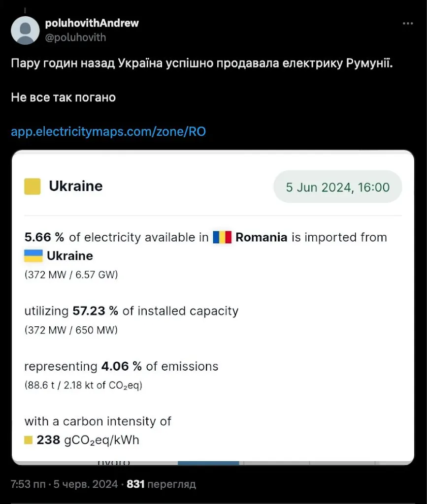This screenshot has height=504, width=427.
Task: Click the 5 Jun 2024, 16:00 date pill
Action: (x=337, y=187)
